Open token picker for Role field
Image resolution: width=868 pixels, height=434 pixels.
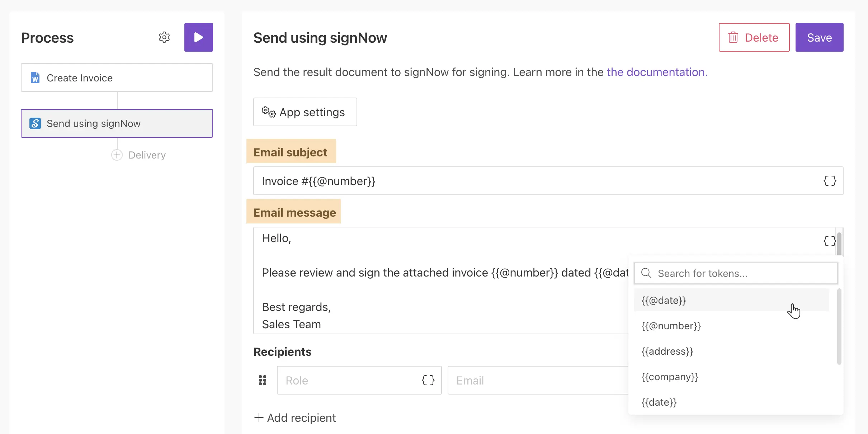point(428,380)
